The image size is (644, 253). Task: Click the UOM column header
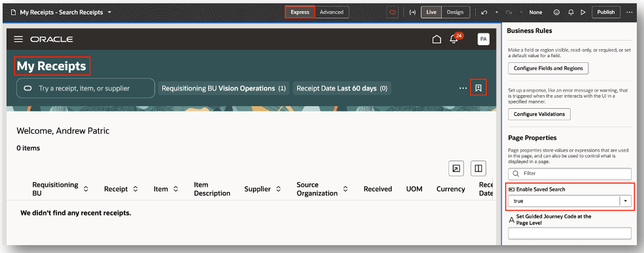point(414,189)
